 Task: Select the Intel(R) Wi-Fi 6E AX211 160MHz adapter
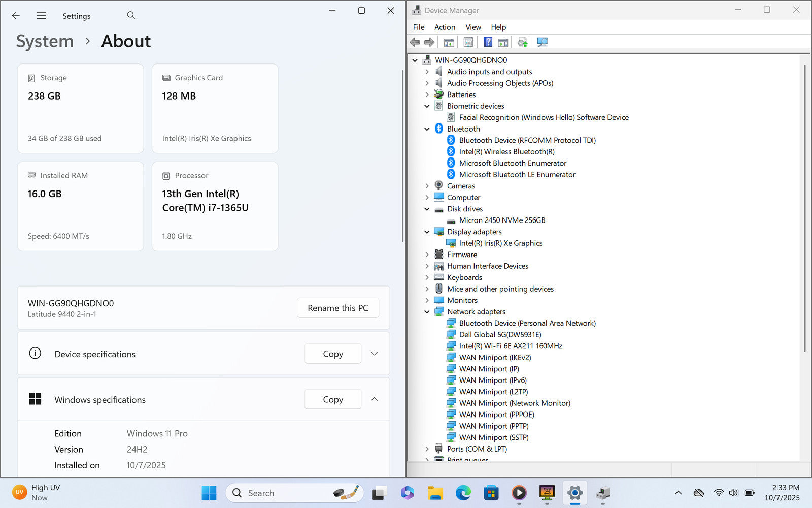[510, 346]
